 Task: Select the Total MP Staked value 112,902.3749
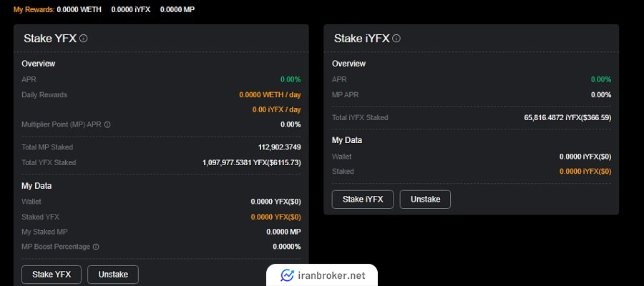pyautogui.click(x=280, y=147)
